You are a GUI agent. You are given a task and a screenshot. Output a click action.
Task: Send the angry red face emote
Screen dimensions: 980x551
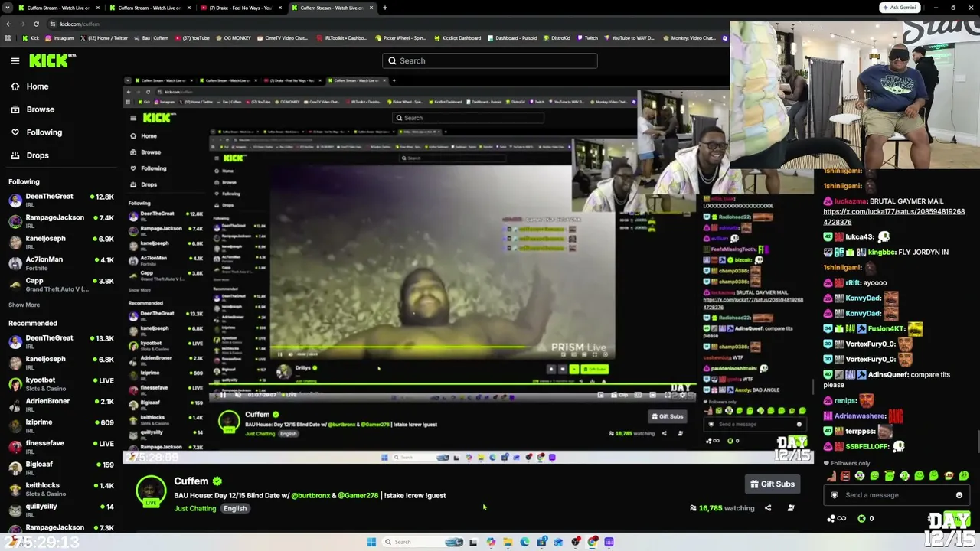pos(844,476)
